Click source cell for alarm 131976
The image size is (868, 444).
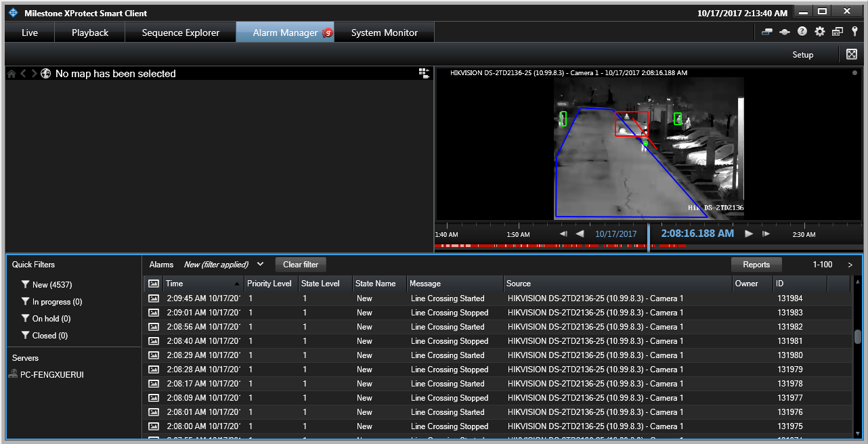pos(595,412)
